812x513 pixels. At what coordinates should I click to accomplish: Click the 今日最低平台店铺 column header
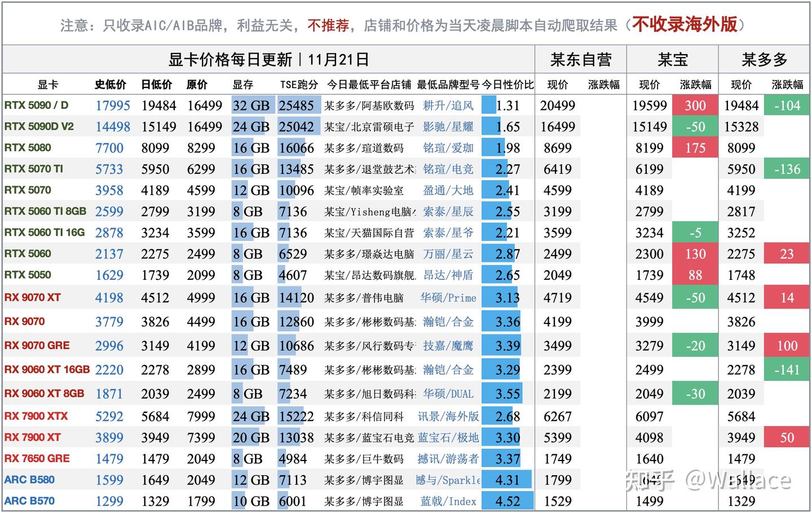click(x=369, y=85)
